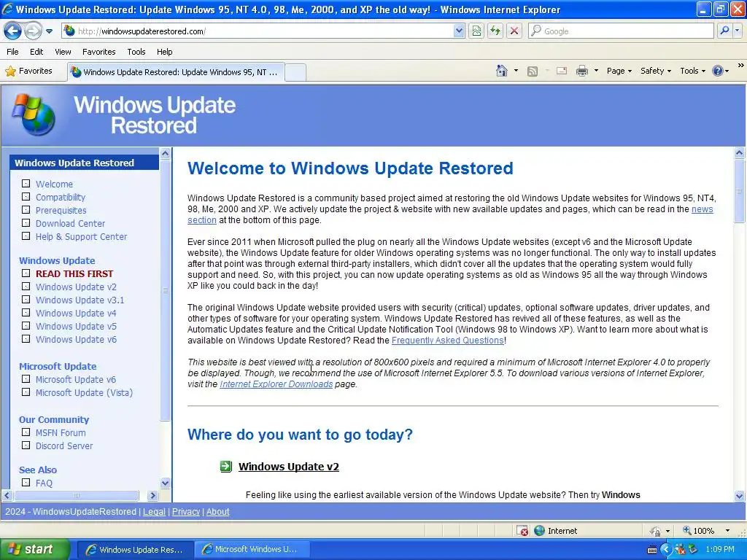Click the main page scroll down arrow
This screenshot has height=560, width=747.
(x=740, y=496)
